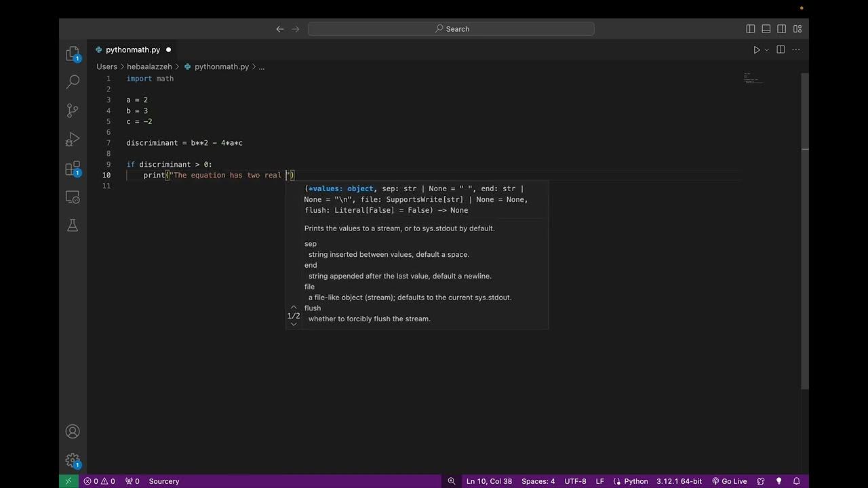This screenshot has height=488, width=868.
Task: Click the print string on line 10
Action: coord(231,176)
